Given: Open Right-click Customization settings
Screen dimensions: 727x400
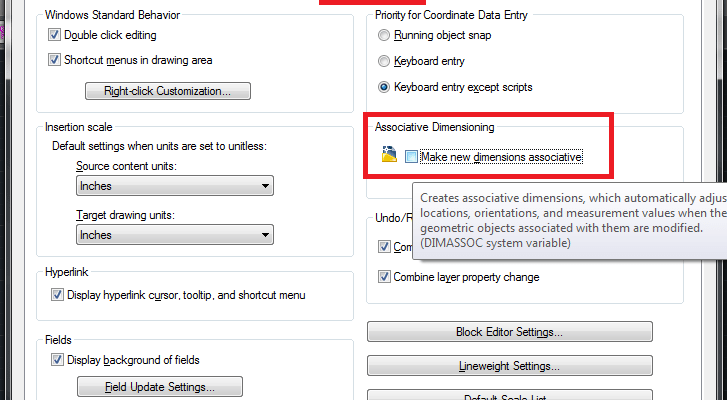Looking at the screenshot, I should [167, 92].
